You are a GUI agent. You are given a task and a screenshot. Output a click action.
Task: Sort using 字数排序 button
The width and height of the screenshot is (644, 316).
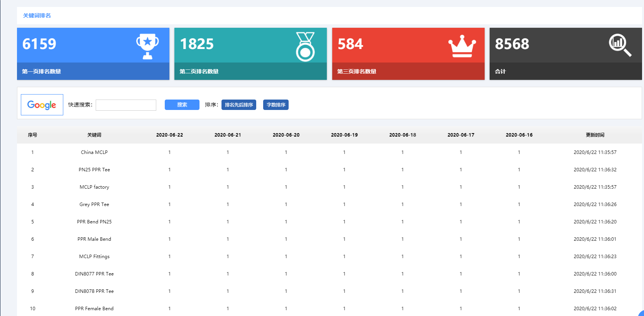coord(276,105)
